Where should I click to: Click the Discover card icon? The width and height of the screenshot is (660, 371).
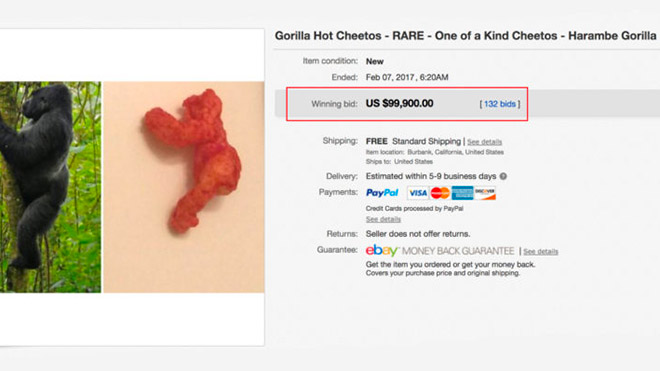click(x=485, y=193)
